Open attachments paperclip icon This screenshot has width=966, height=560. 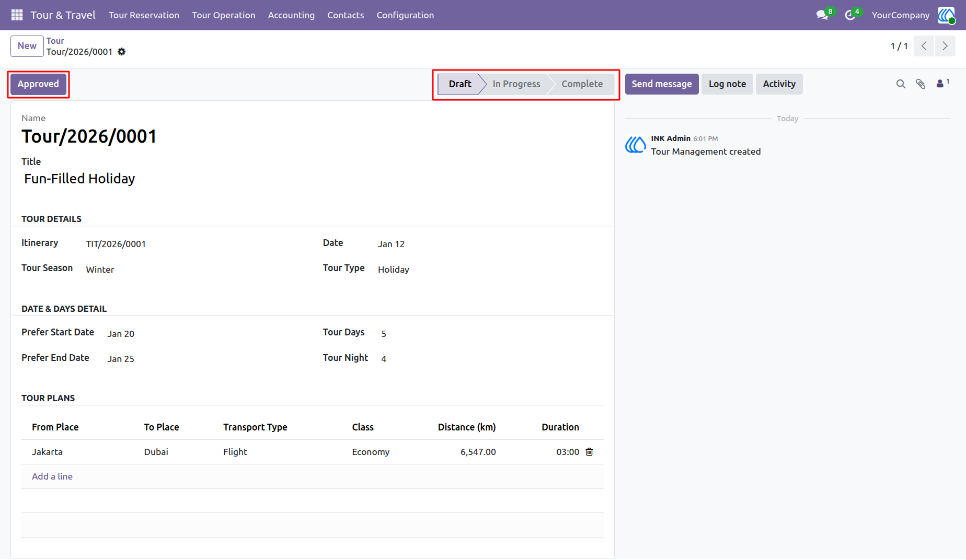pyautogui.click(x=921, y=84)
